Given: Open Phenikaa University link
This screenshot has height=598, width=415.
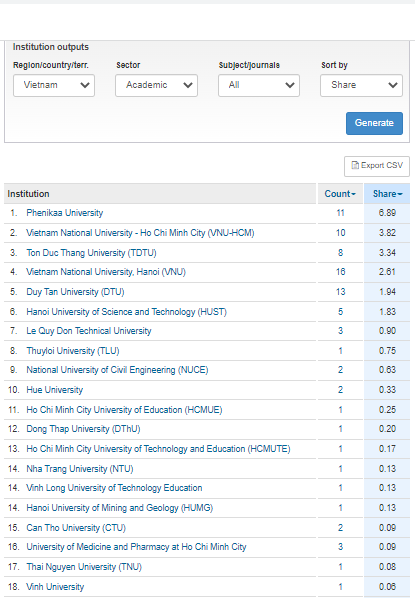Looking at the screenshot, I should pos(64,213).
